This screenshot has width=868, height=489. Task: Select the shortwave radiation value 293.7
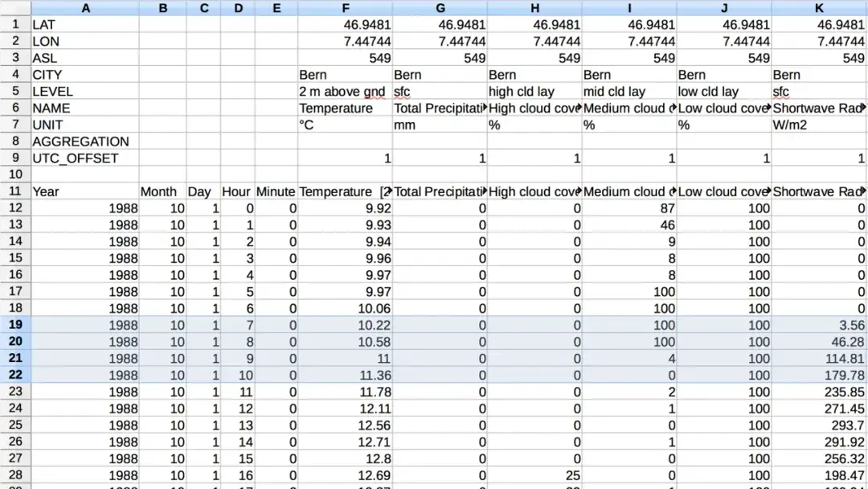(818, 425)
